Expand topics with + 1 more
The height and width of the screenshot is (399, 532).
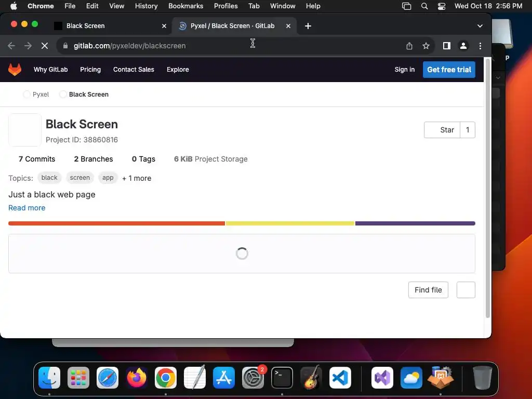click(137, 178)
